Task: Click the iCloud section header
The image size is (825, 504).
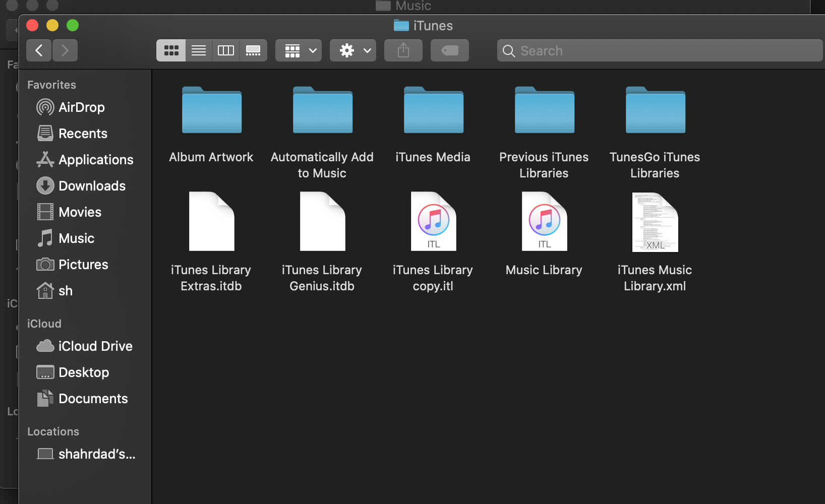Action: click(x=44, y=324)
